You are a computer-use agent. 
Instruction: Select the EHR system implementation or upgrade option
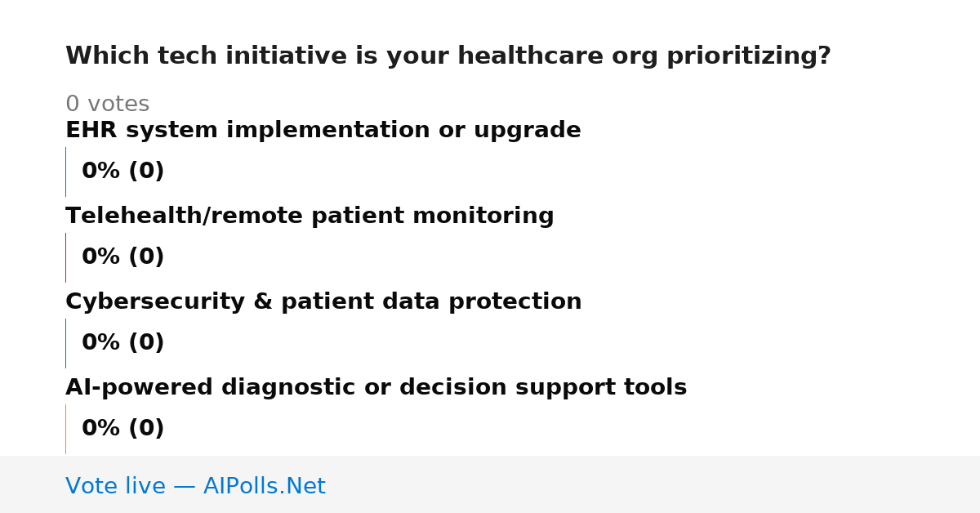pos(323,131)
